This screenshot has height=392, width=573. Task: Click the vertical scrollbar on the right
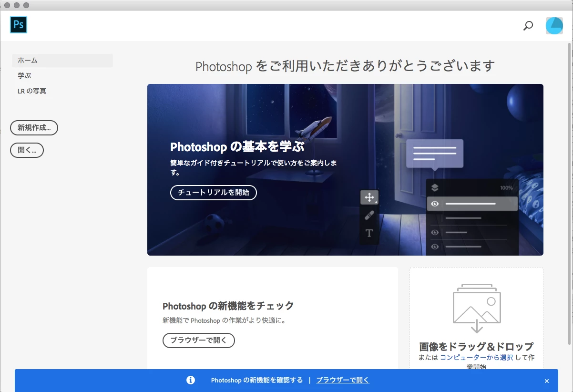tap(570, 193)
